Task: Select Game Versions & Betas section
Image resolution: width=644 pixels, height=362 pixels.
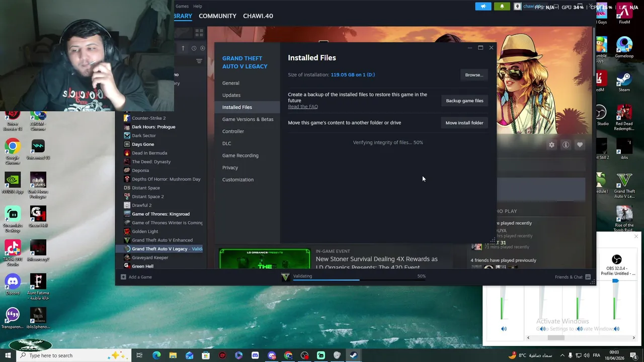Action: pyautogui.click(x=248, y=119)
